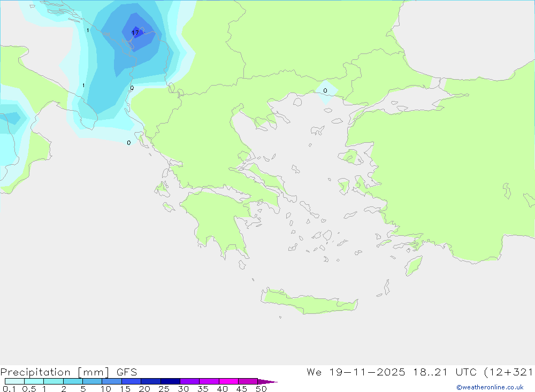Click the legend swatch between 5 and 10
Screen dimensions: 535x392
[93, 381]
